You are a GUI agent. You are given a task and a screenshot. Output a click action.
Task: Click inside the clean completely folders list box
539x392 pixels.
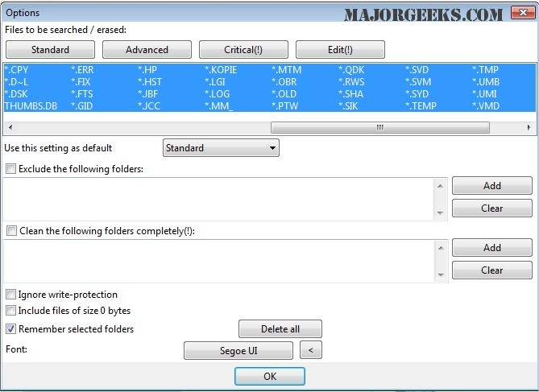tap(218, 261)
